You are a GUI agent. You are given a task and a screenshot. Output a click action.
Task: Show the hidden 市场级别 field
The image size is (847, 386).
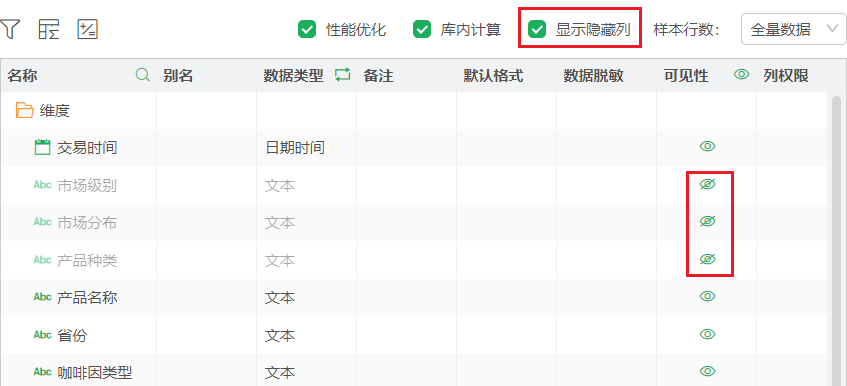click(707, 185)
